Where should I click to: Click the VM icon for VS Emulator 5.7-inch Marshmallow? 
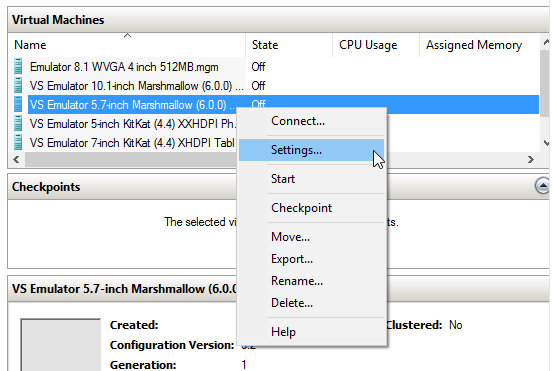tap(18, 104)
